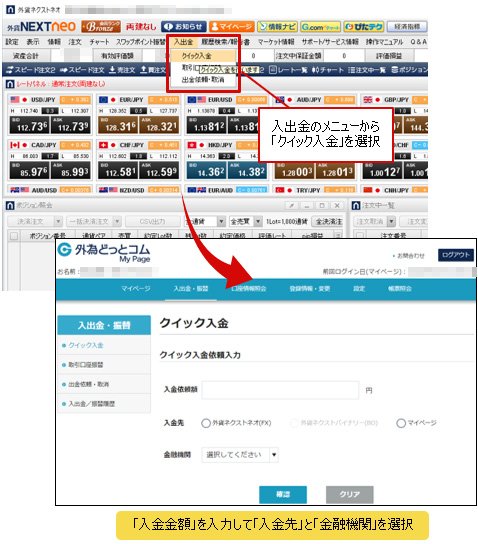Open the 表示 menu
Screen dimensions: 478x544
(33, 42)
